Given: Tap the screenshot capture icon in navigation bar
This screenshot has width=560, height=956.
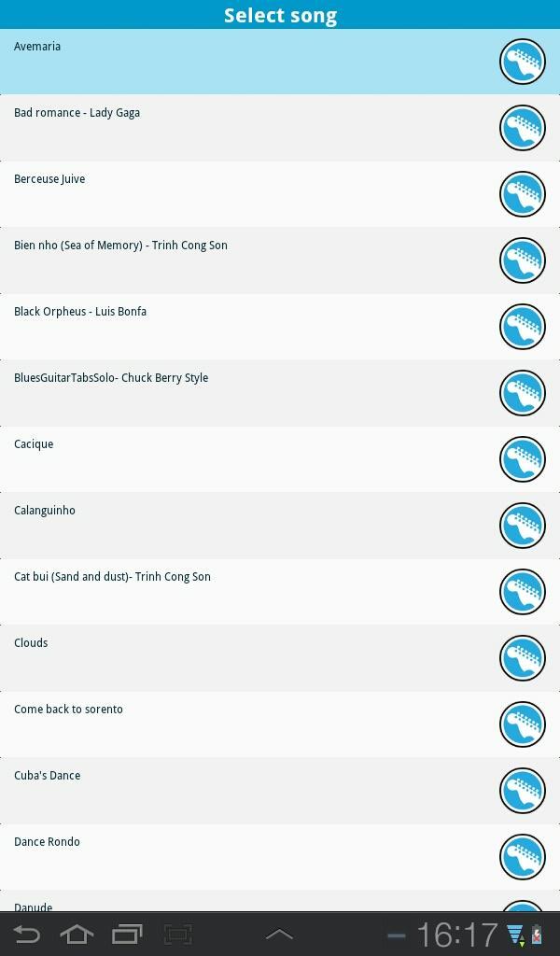Looking at the screenshot, I should (178, 934).
